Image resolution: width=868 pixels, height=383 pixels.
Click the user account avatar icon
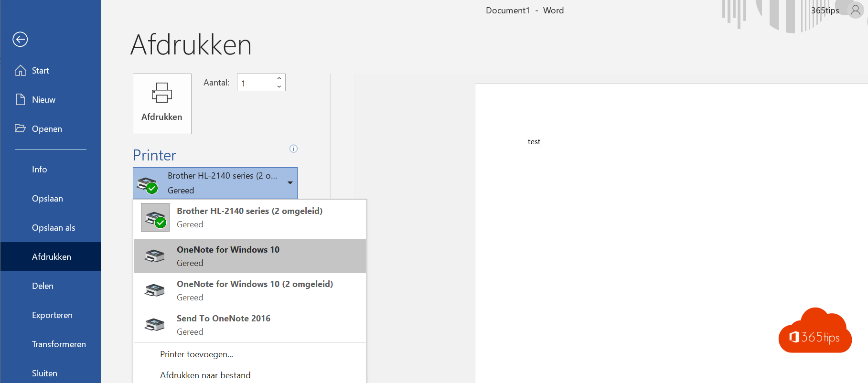[x=856, y=11]
